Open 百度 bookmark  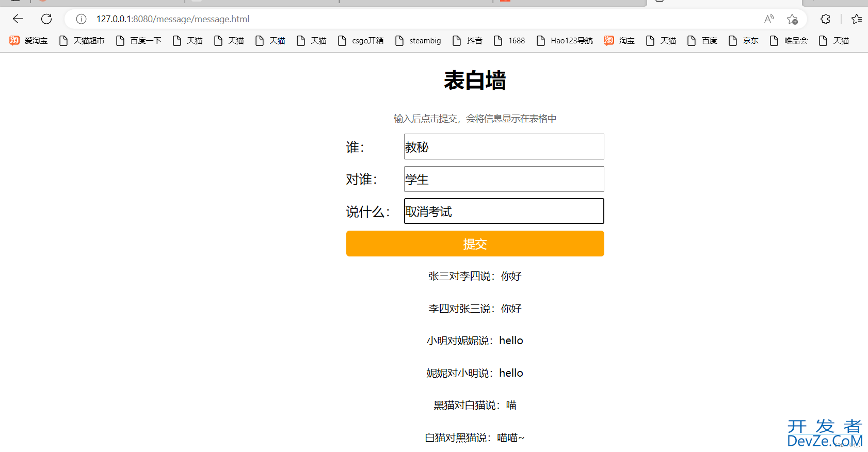click(x=702, y=41)
